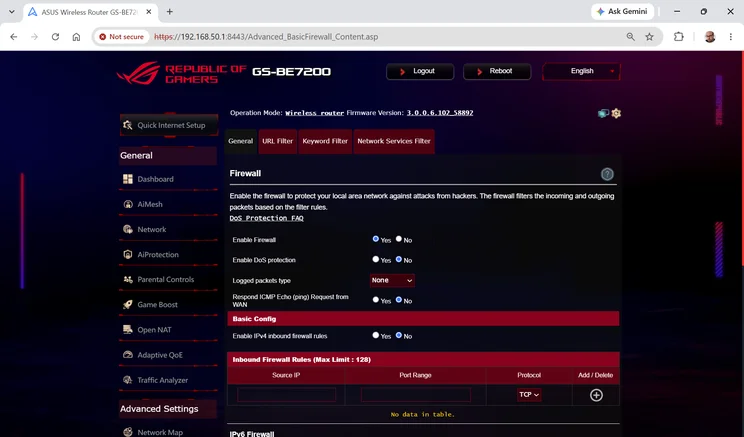This screenshot has height=437, width=744.
Task: Click the firmware version 3.0.0.6.102_58892 link
Action: (x=440, y=113)
